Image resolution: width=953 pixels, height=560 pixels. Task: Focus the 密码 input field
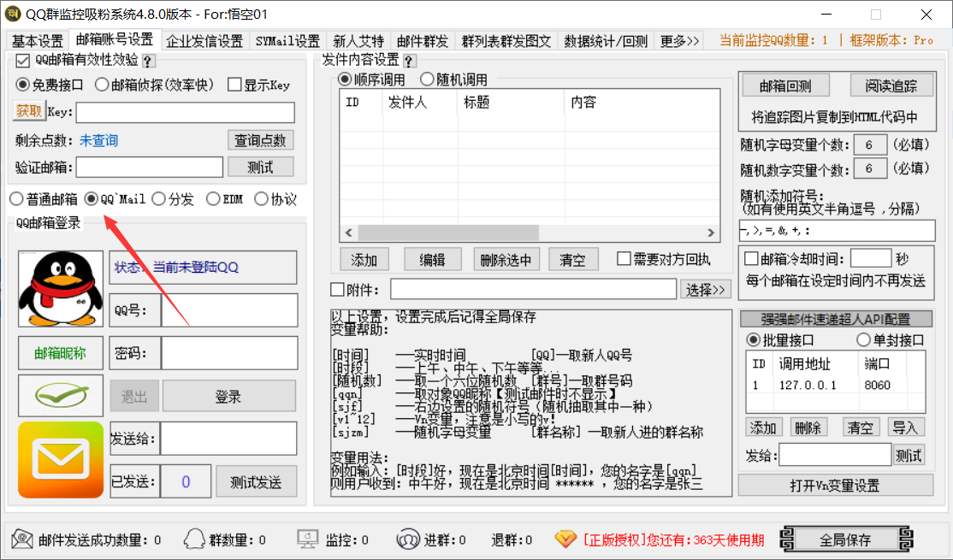(229, 353)
